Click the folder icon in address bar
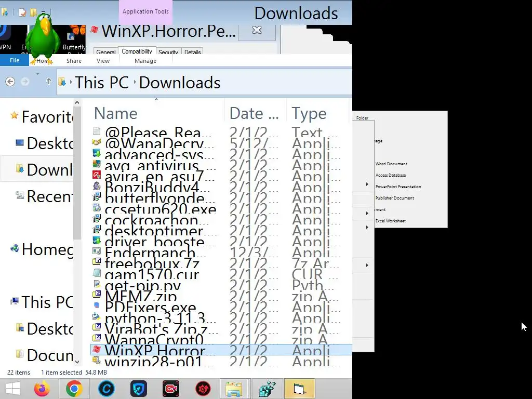 pos(62,82)
